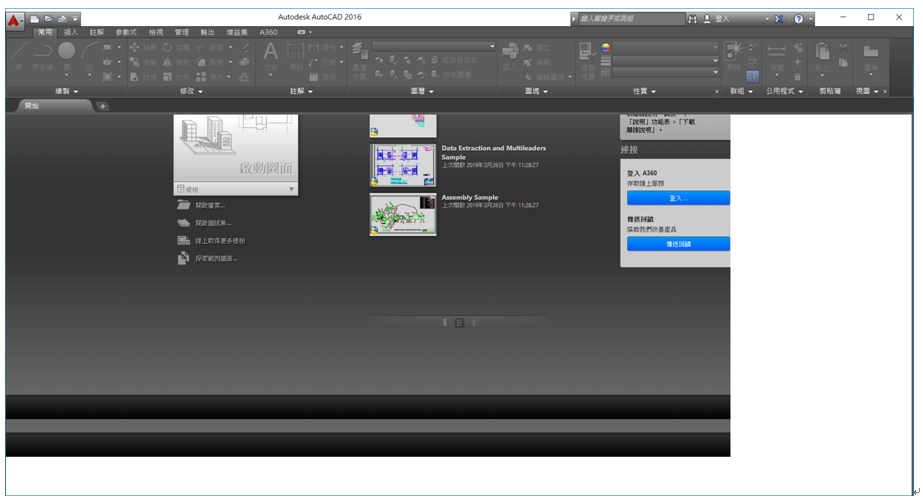Click Get more templates online link
Screen dimensions: 923x502
coord(211,241)
